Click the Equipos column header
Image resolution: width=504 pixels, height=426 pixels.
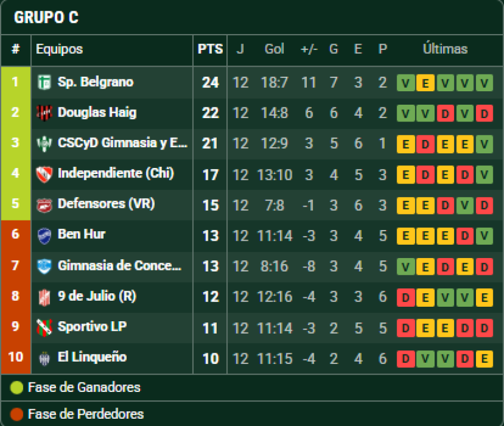59,49
